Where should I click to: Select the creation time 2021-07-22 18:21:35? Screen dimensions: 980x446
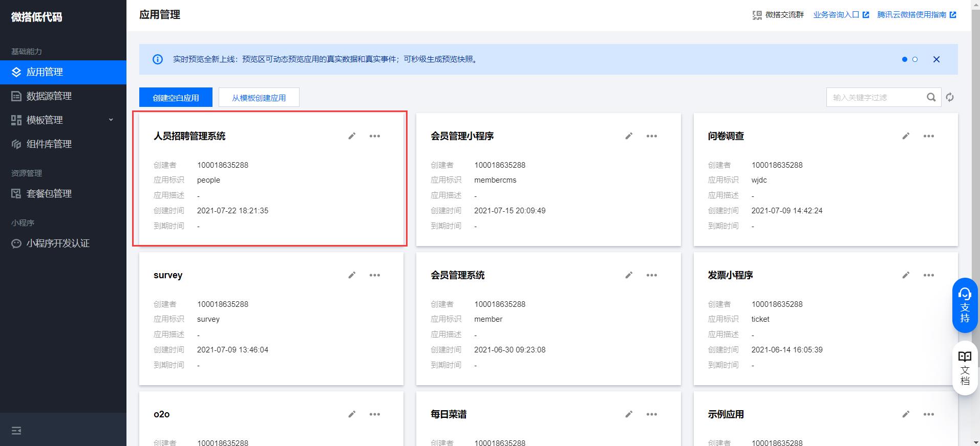click(x=232, y=211)
